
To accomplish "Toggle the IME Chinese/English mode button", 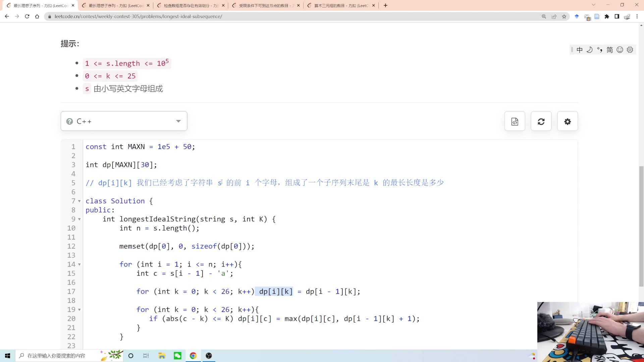I will 580,50.
